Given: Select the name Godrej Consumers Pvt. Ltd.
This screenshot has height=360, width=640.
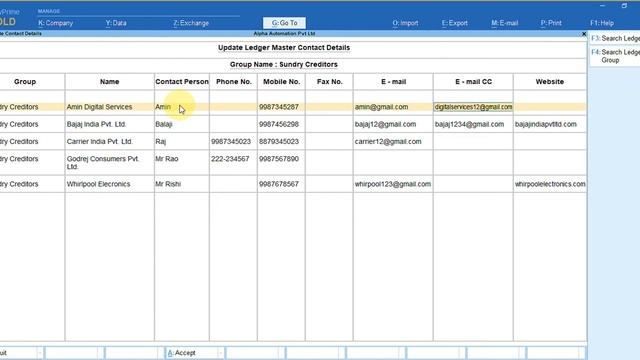Looking at the screenshot, I should (x=103, y=162).
